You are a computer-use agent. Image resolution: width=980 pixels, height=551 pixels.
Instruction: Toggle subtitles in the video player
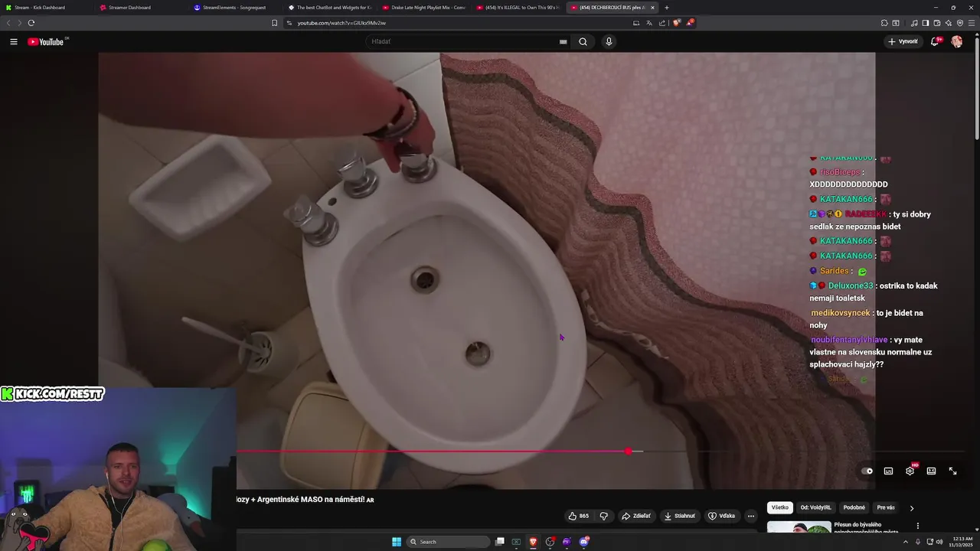tap(888, 471)
